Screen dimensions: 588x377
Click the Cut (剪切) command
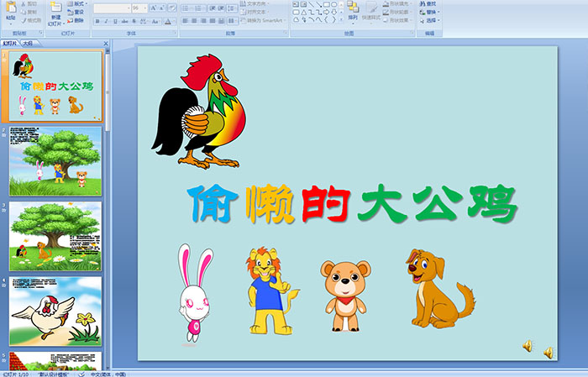tap(29, 3)
